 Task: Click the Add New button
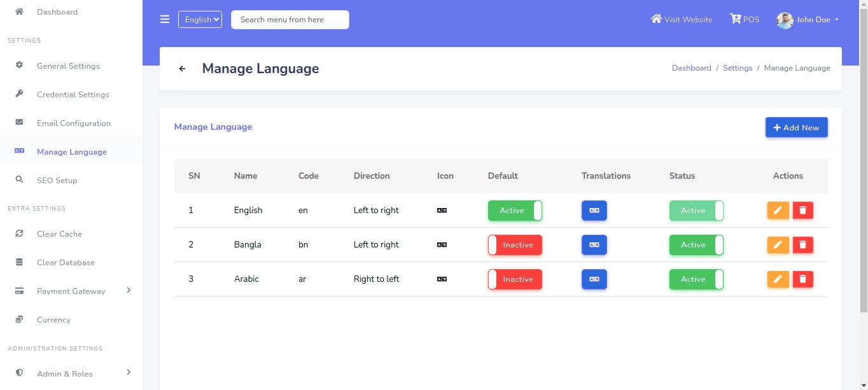pos(796,127)
